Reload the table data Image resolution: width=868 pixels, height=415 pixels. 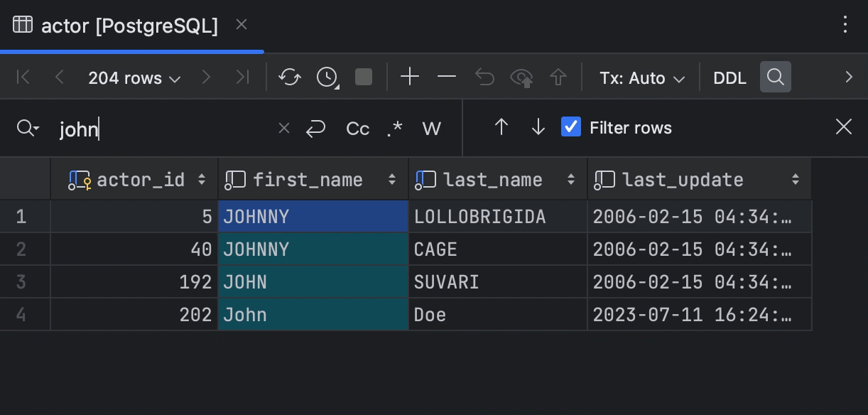click(x=289, y=77)
